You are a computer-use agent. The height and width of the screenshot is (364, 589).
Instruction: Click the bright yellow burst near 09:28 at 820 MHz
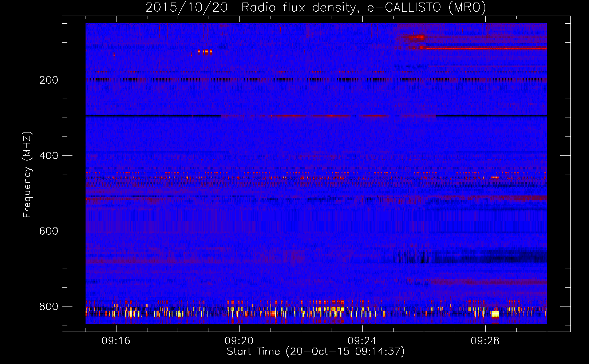(495, 314)
